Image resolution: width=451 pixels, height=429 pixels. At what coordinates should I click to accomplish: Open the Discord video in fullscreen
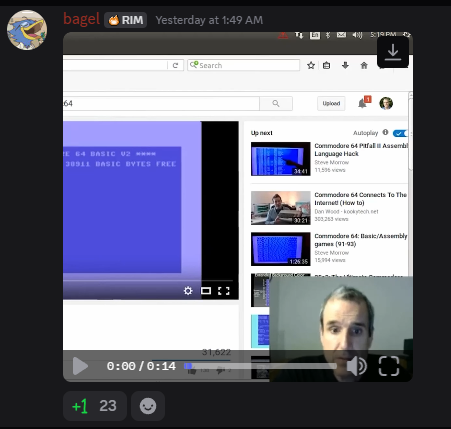[x=389, y=366]
